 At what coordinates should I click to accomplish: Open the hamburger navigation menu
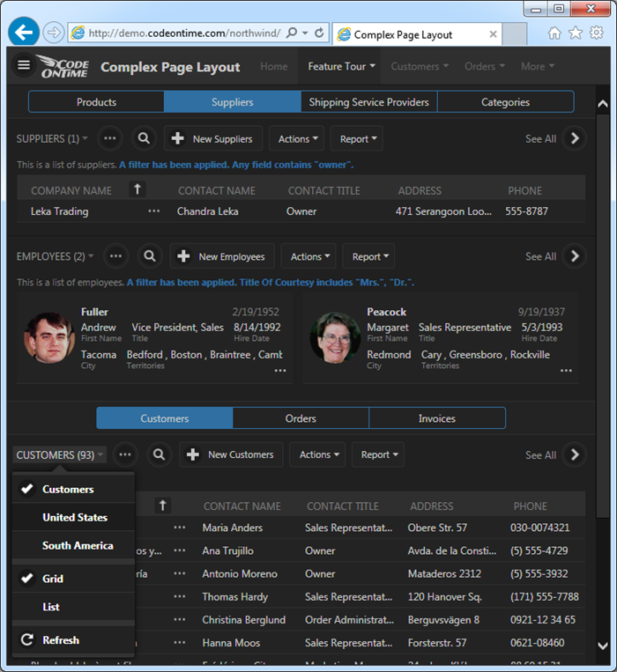[24, 65]
